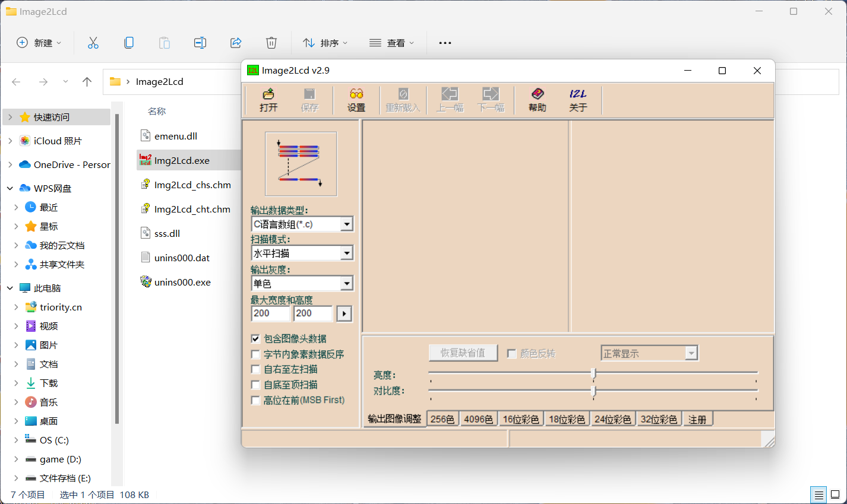Open the 关于 about I2L icon
847x504 pixels.
[x=578, y=100]
